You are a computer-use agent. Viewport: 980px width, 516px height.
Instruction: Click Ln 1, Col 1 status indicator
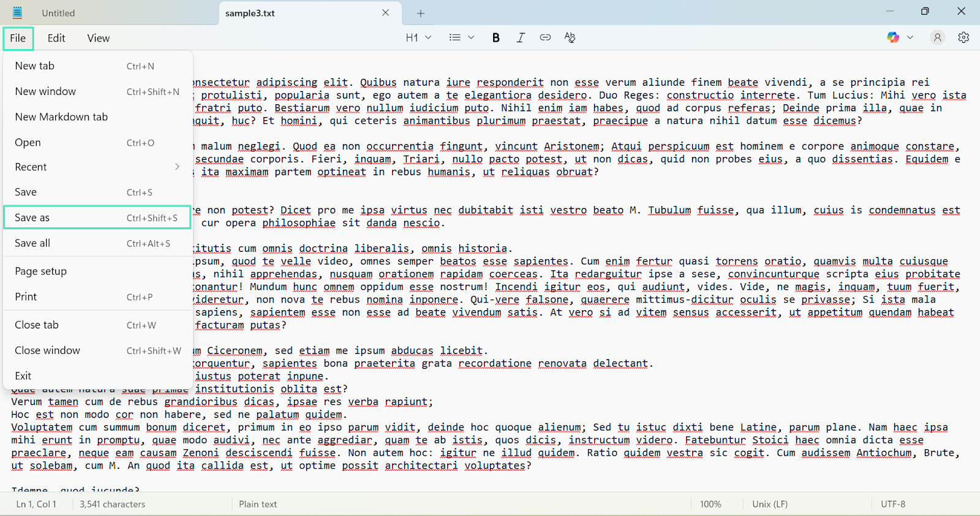tap(36, 504)
